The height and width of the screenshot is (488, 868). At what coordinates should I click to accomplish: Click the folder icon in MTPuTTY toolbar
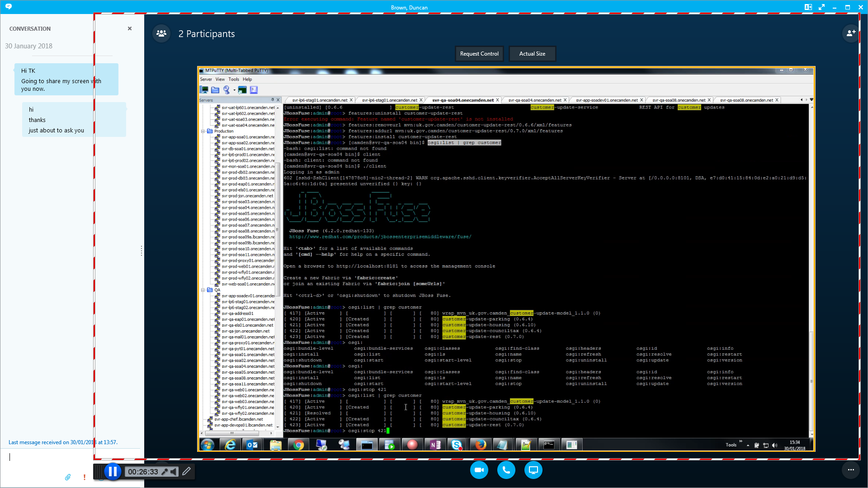click(215, 90)
